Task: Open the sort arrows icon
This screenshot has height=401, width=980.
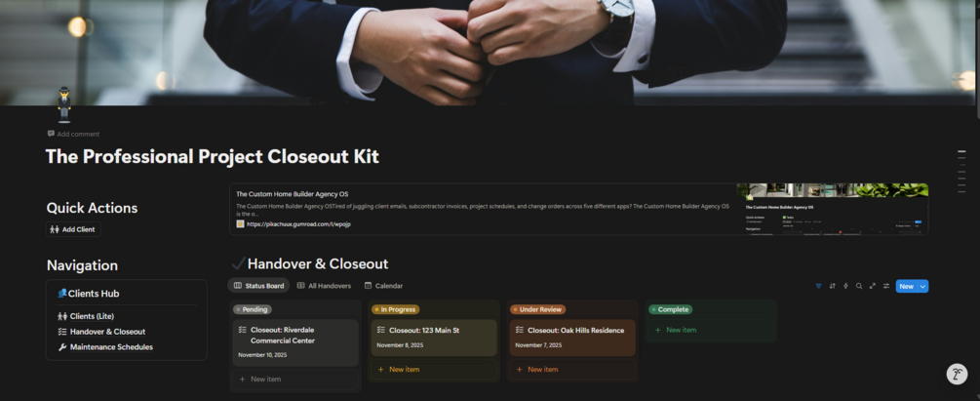Action: tap(832, 286)
